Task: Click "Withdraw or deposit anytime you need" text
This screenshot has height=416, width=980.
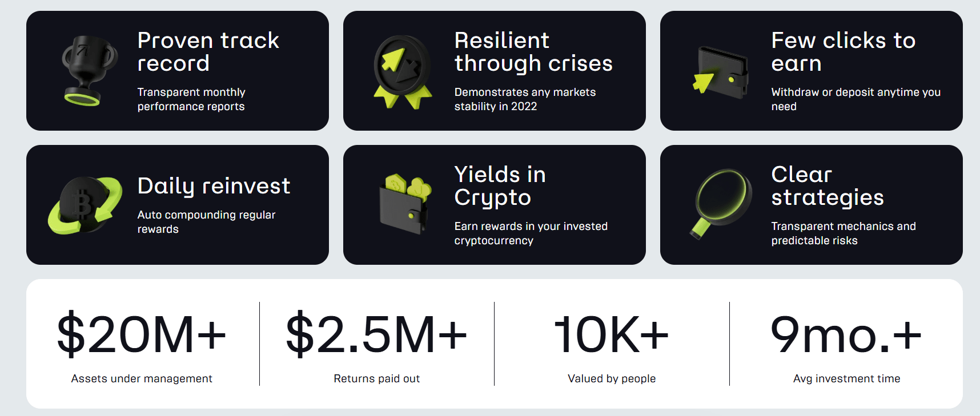Action: (x=855, y=99)
